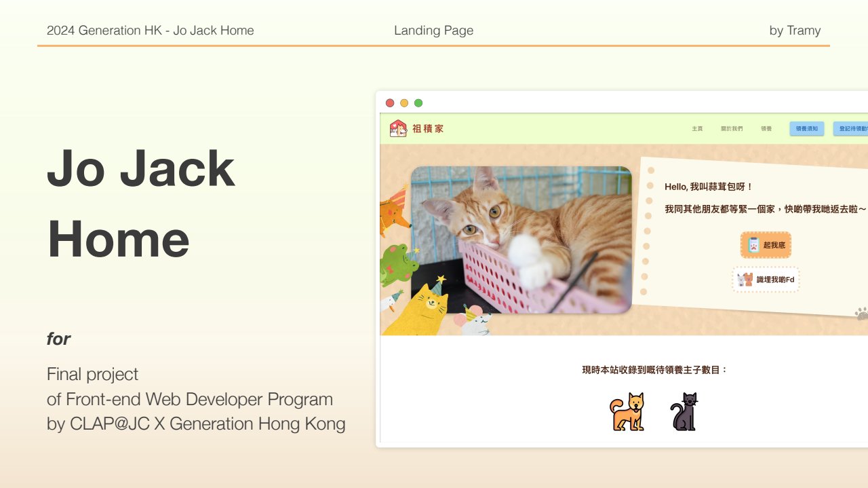Click the dotted 識埋我啲Fd button
Viewport: 868px width, 488px height.
pyautogui.click(x=766, y=280)
